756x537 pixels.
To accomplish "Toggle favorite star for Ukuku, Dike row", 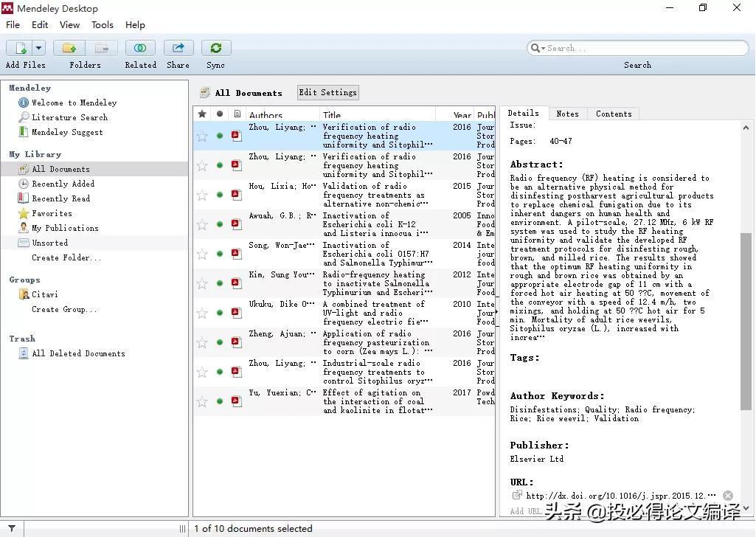I will [x=202, y=313].
